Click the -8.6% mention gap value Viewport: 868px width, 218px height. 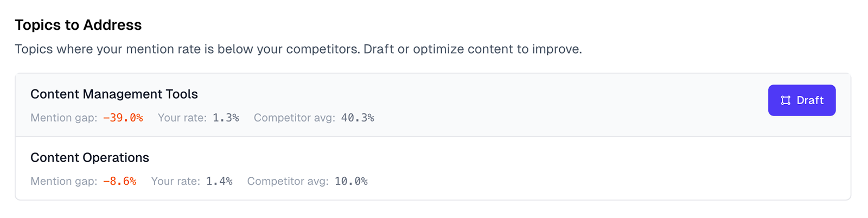(x=120, y=182)
